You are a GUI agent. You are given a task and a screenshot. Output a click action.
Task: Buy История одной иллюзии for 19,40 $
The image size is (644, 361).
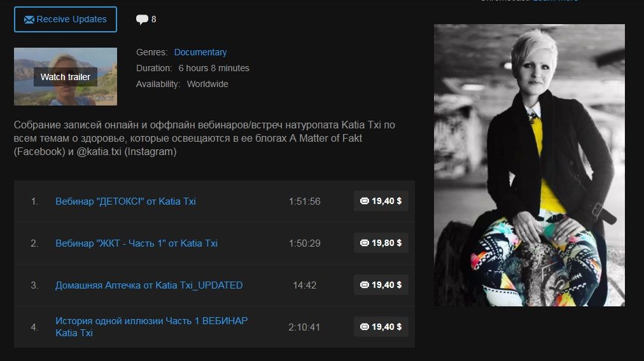tap(381, 327)
